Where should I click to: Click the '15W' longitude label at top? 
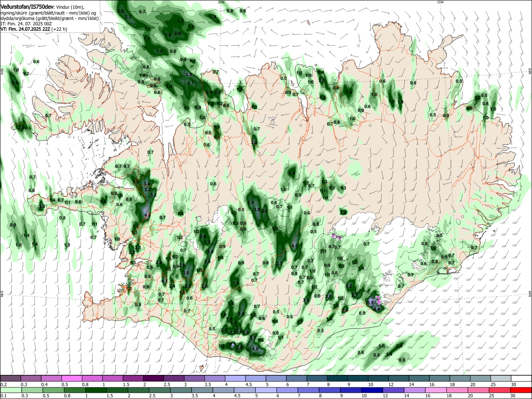click(x=440, y=2)
